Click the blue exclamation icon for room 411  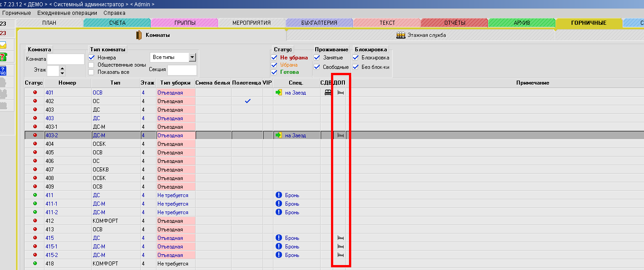point(279,195)
